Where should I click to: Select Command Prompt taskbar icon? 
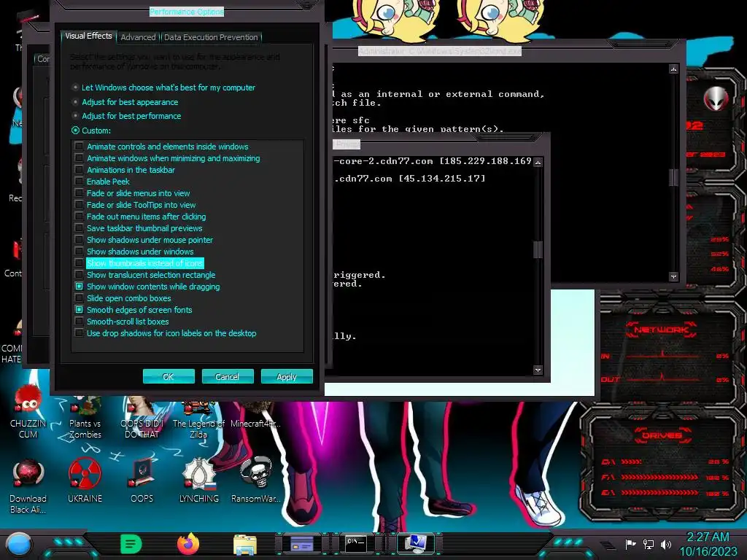tap(356, 544)
